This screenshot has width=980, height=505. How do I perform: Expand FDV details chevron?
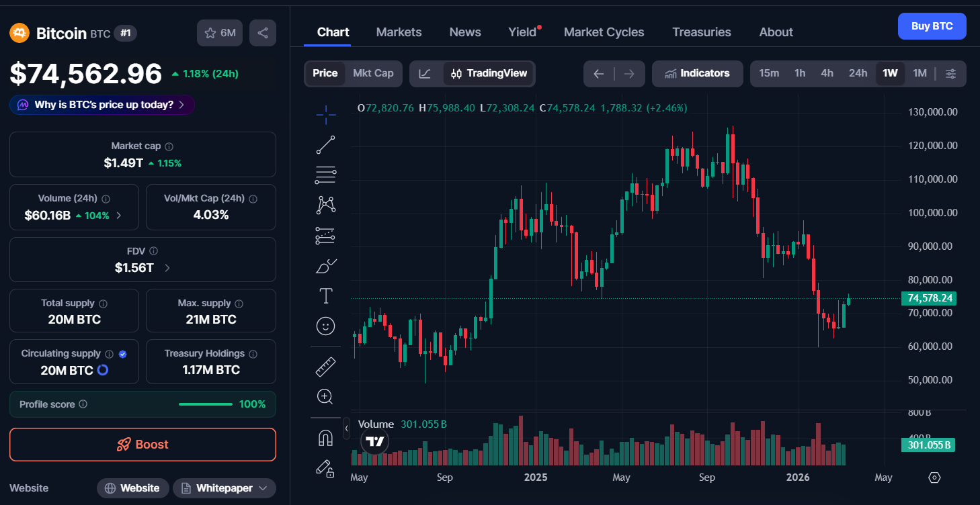pyautogui.click(x=167, y=268)
